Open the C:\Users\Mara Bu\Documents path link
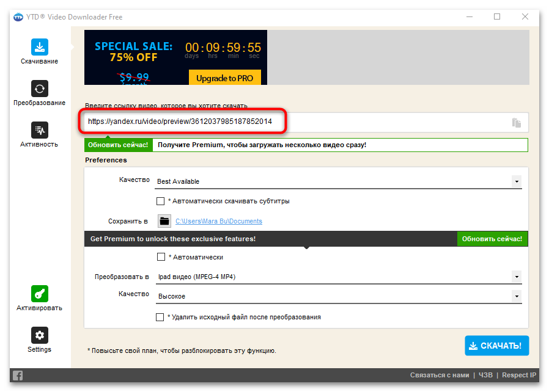This screenshot has height=392, width=549. click(x=219, y=221)
